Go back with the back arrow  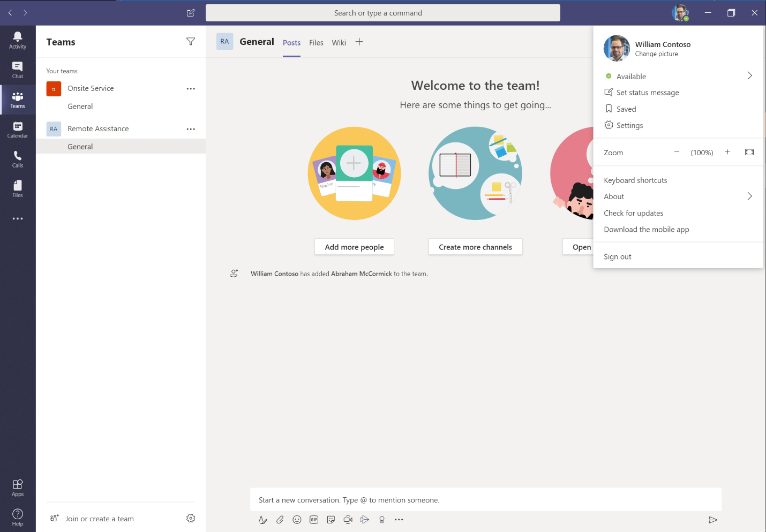10,13
